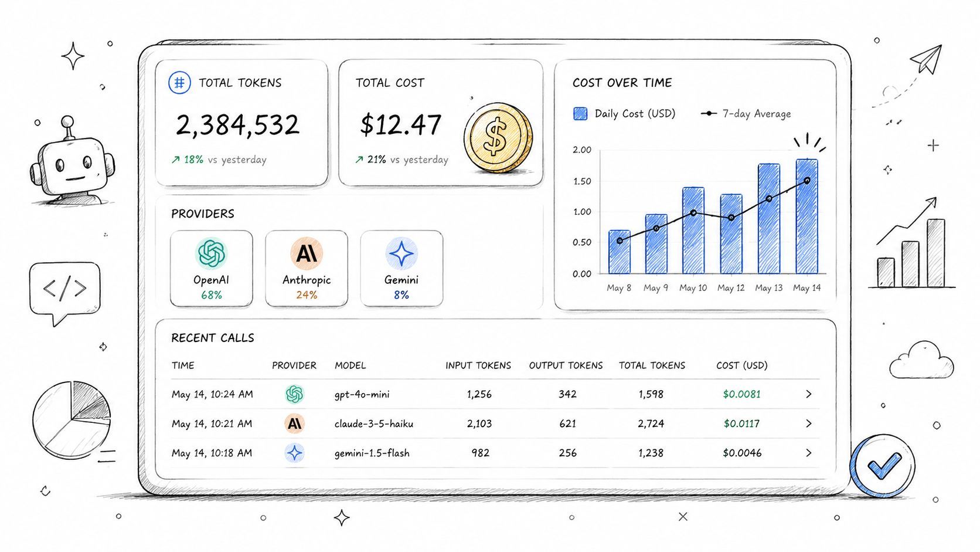The image size is (980, 552).
Task: Click the 18% vs yesterday trend
Action: point(219,160)
